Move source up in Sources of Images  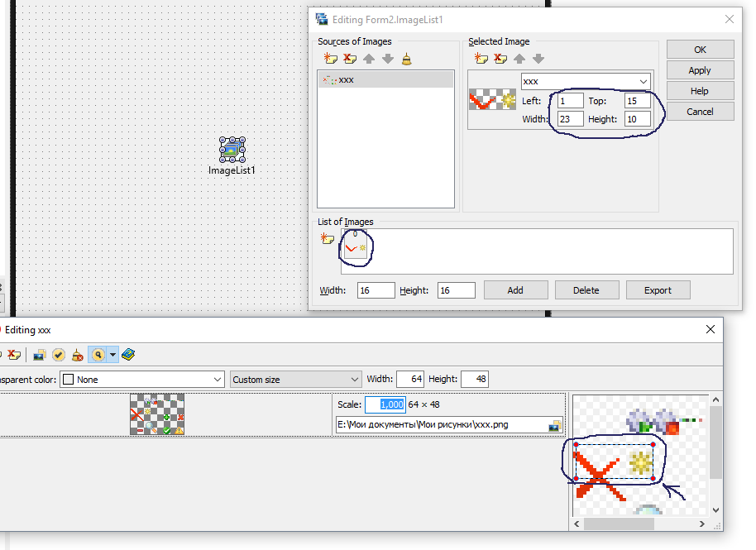pos(369,59)
